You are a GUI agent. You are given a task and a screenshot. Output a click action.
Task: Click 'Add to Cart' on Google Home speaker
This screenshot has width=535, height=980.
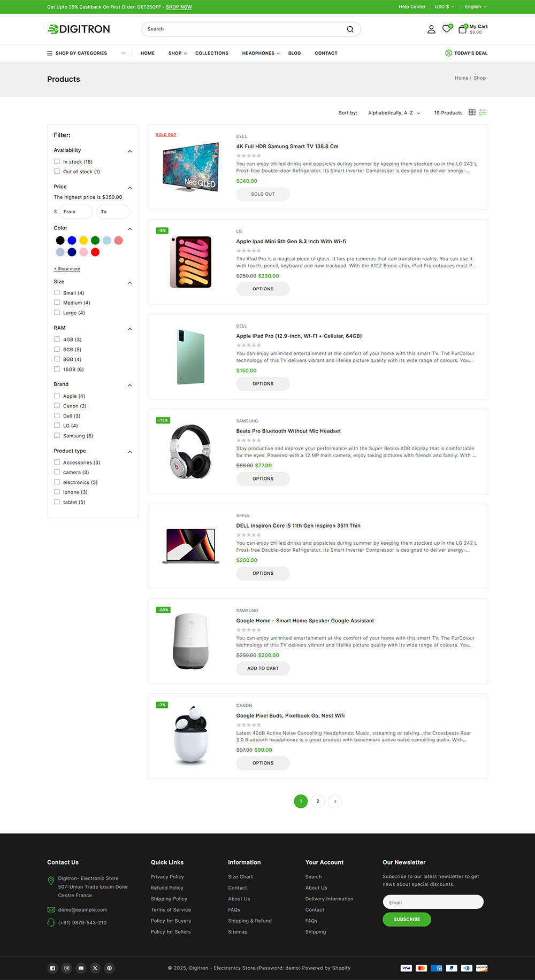coord(263,668)
